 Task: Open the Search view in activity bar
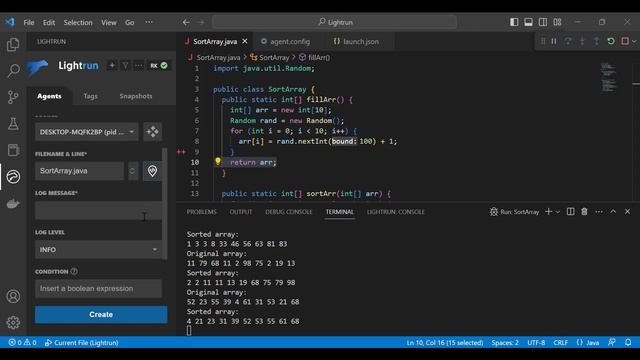pos(13,71)
